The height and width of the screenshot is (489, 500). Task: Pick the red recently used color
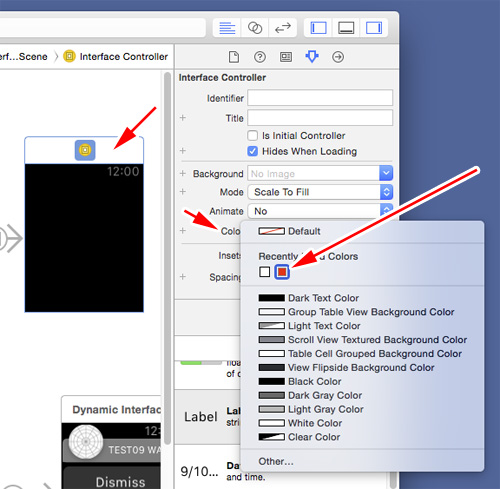pos(282,272)
